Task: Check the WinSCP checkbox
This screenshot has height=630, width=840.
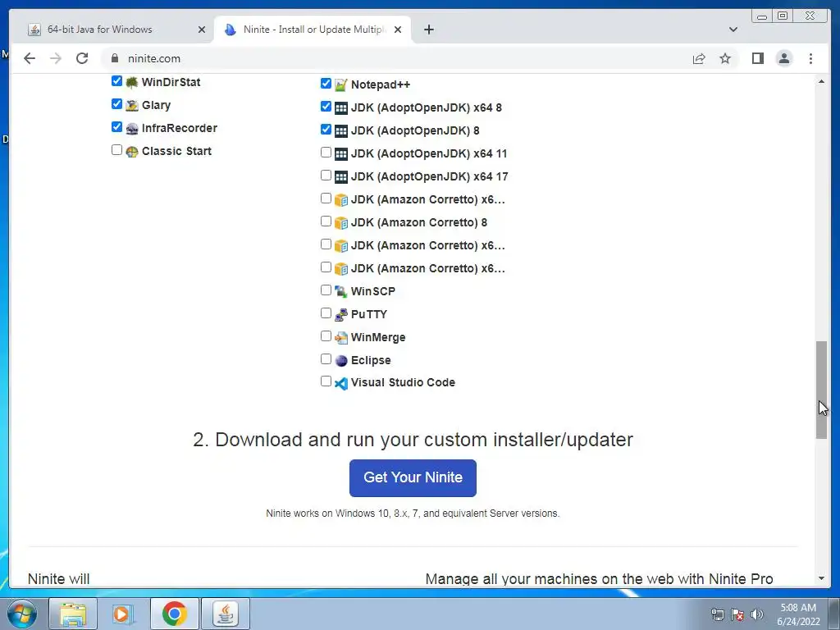Action: [x=326, y=290]
